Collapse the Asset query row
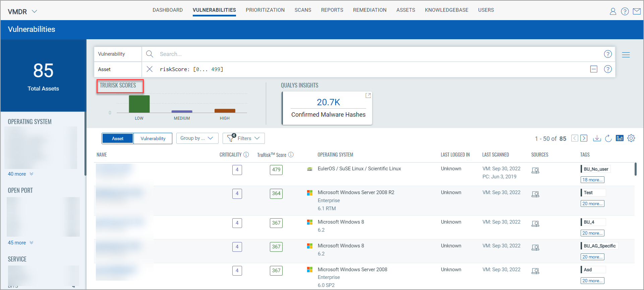Screen dimensions: 644x290 (x=594, y=69)
